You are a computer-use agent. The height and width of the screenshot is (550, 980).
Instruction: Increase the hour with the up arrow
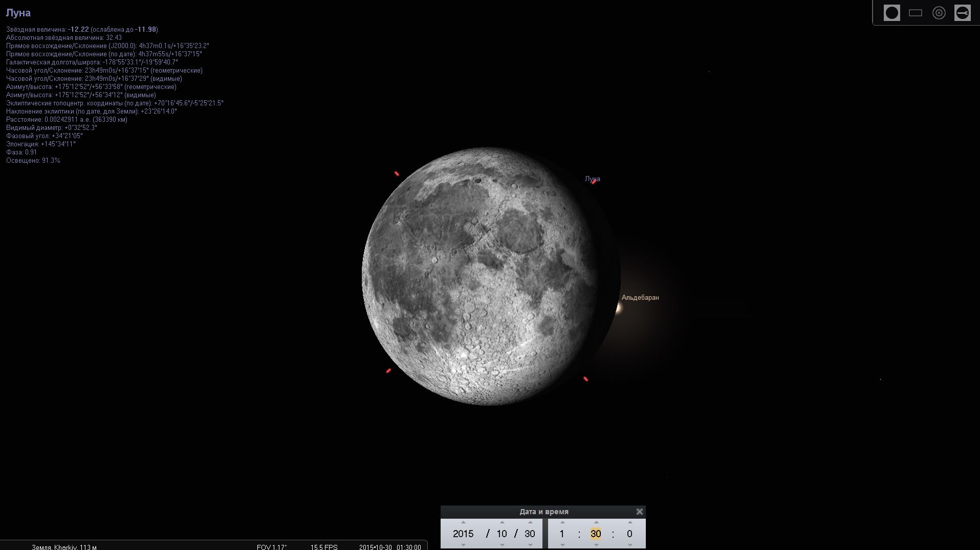coord(562,522)
